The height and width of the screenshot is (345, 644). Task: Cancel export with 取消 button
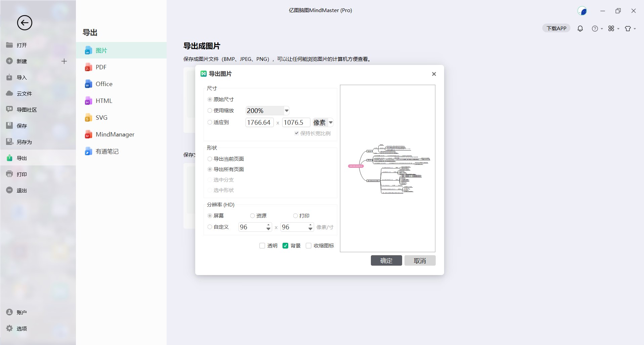point(420,261)
